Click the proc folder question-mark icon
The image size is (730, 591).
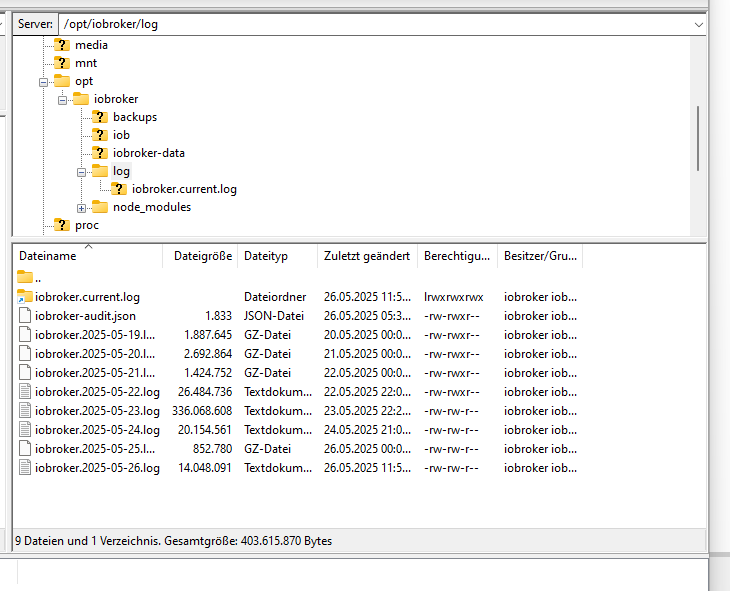[61, 225]
